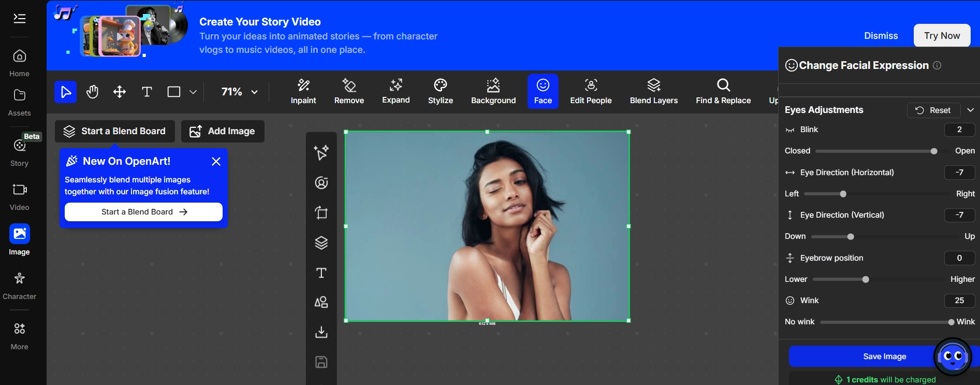Select the Face tool
The width and height of the screenshot is (980, 385).
click(x=543, y=91)
